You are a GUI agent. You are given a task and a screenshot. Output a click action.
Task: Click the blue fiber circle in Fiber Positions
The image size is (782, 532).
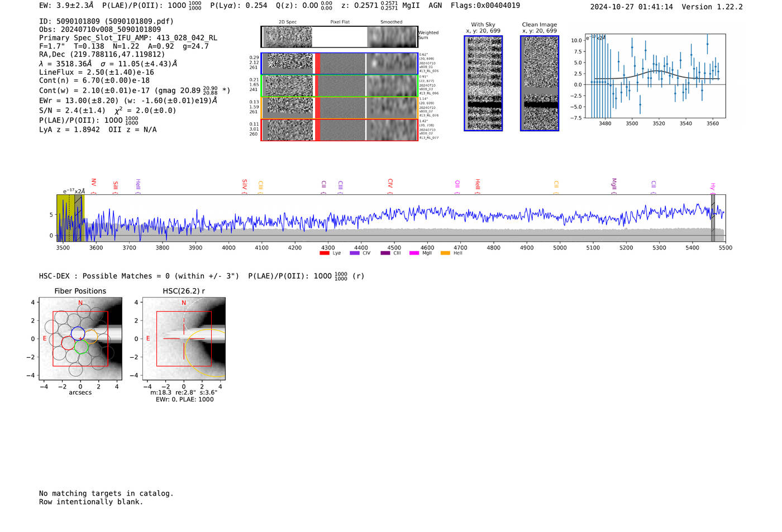tap(78, 334)
